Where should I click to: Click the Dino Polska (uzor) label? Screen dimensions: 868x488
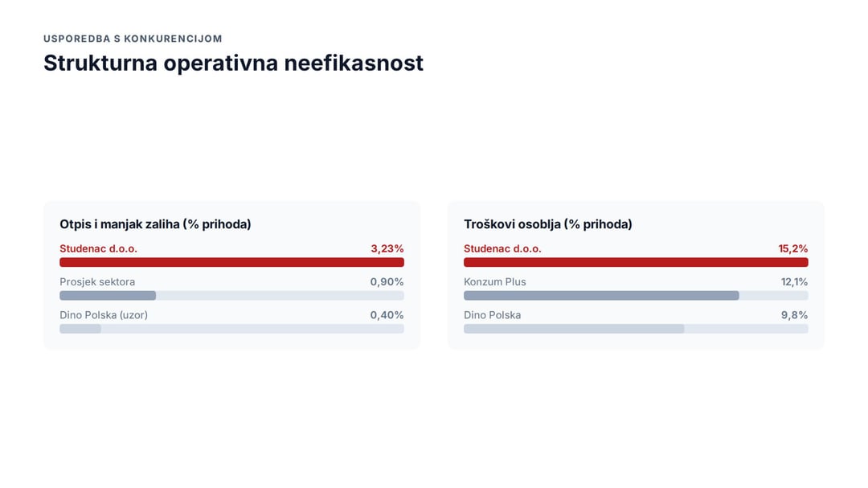click(104, 315)
